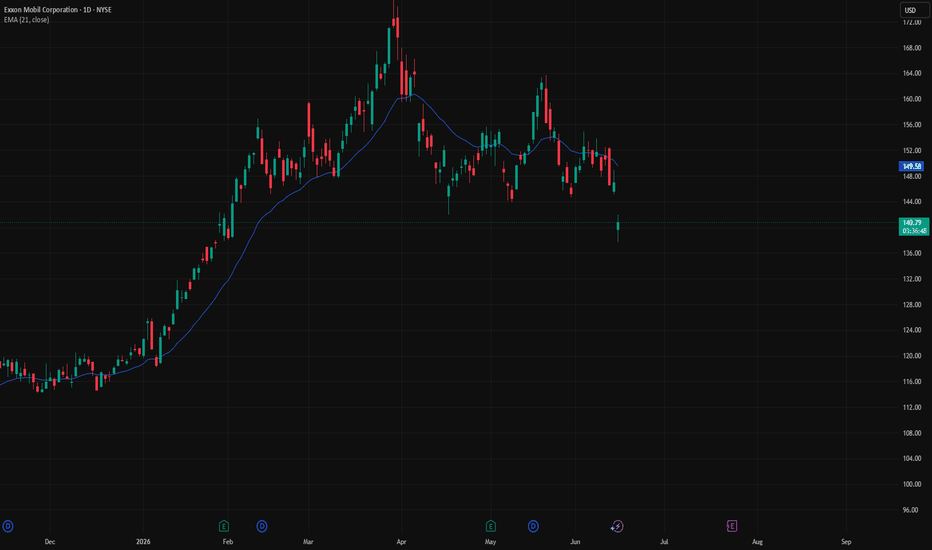Click the 2026 label on time axis
932x550 pixels.
143,542
